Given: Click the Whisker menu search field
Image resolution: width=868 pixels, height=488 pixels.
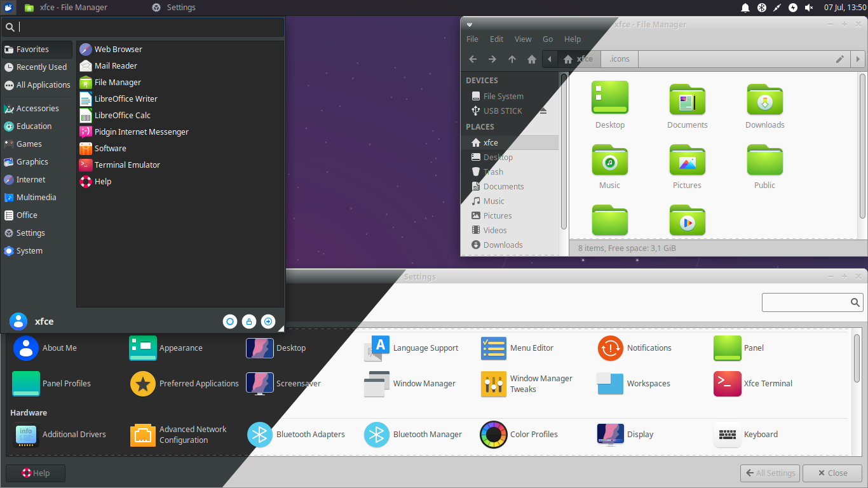Looking at the screenshot, I should point(143,27).
